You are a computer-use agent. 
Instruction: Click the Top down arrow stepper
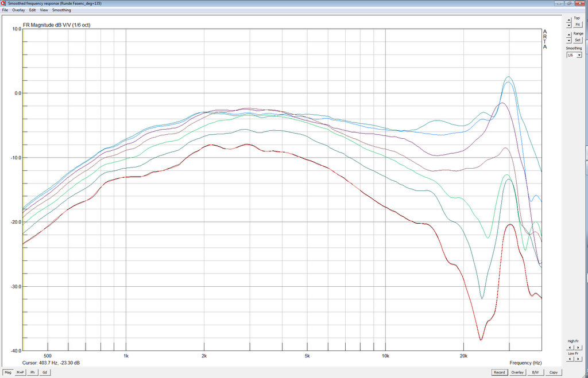(569, 25)
